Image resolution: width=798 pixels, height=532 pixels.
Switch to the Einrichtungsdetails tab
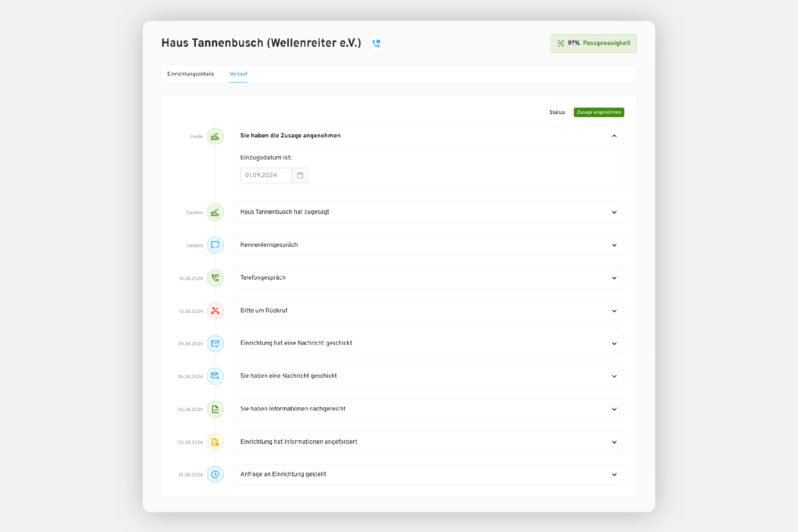(191, 74)
